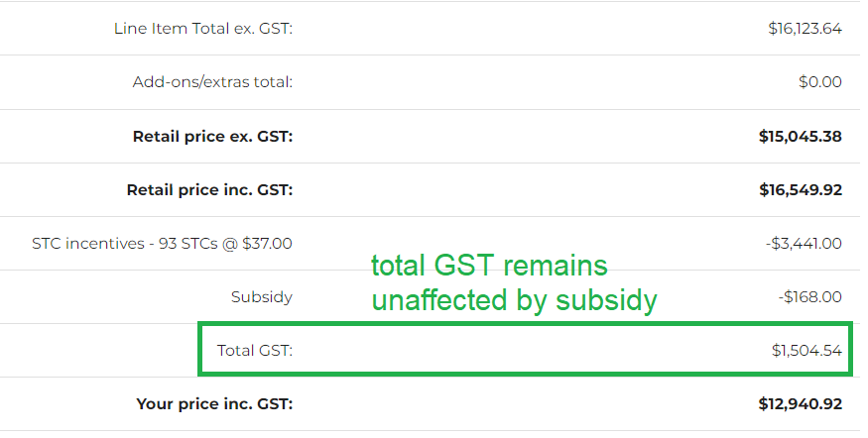Select the $15,045.38 retail price value
This screenshot has width=868, height=438.
click(800, 136)
